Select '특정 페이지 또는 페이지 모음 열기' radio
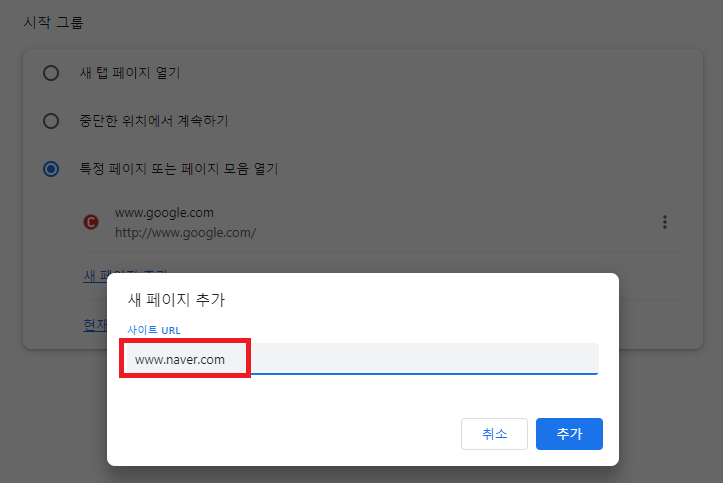Screen dimensions: 723x483 pos(51,169)
